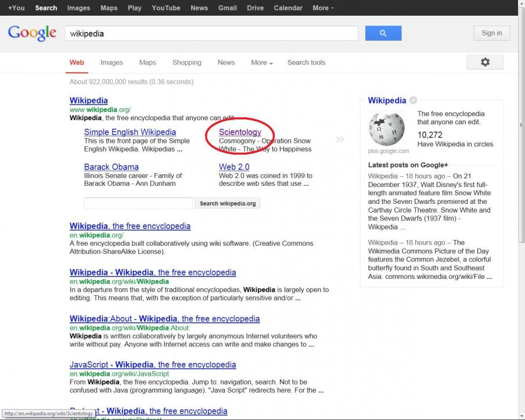Switch to Maps results tab
Screen dimensions: 525x420
pos(148,63)
